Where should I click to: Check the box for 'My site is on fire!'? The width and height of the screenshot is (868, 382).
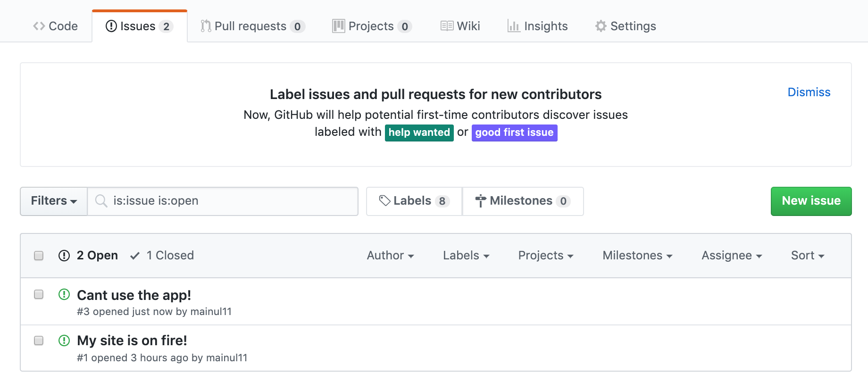(x=39, y=340)
